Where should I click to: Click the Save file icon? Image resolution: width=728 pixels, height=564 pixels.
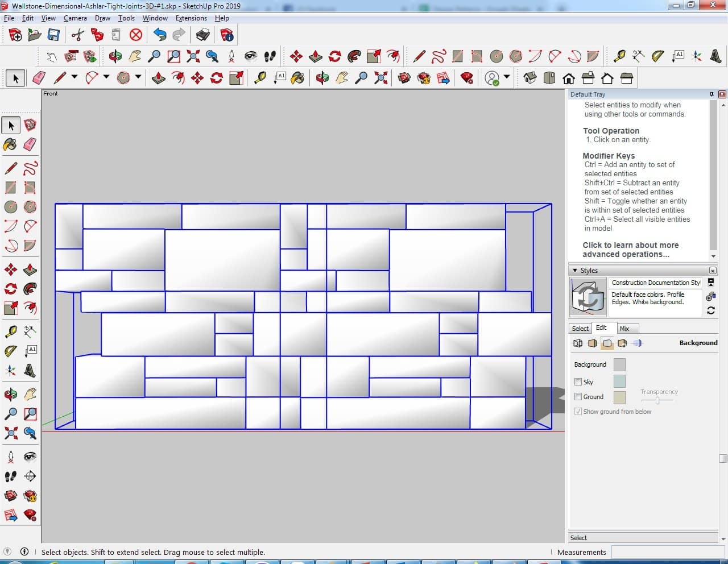53,35
